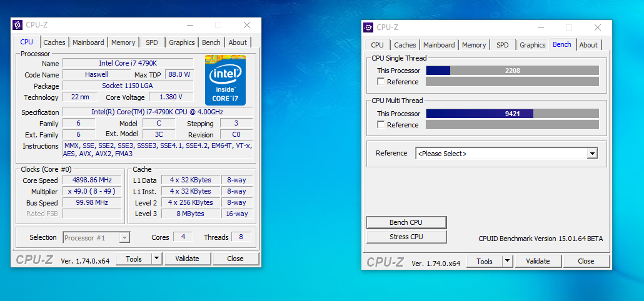Start the Bench CPU button
Image resolution: width=644 pixels, height=301 pixels.
tap(406, 222)
